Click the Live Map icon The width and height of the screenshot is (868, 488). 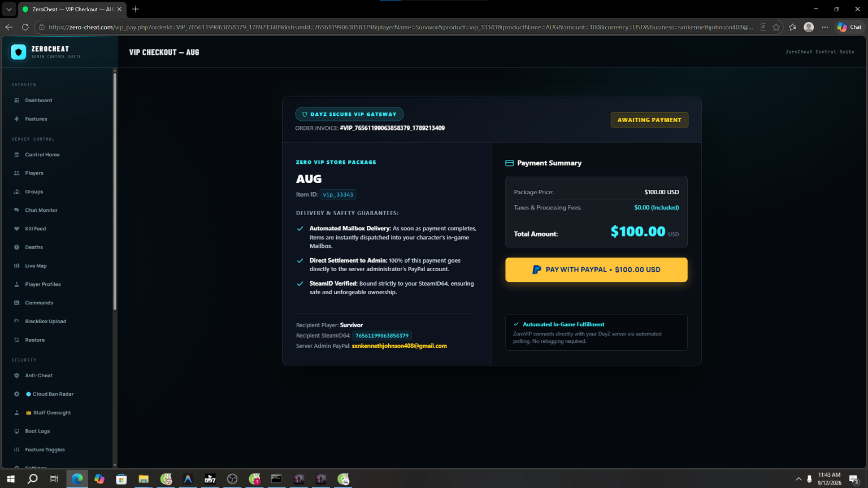click(16, 266)
